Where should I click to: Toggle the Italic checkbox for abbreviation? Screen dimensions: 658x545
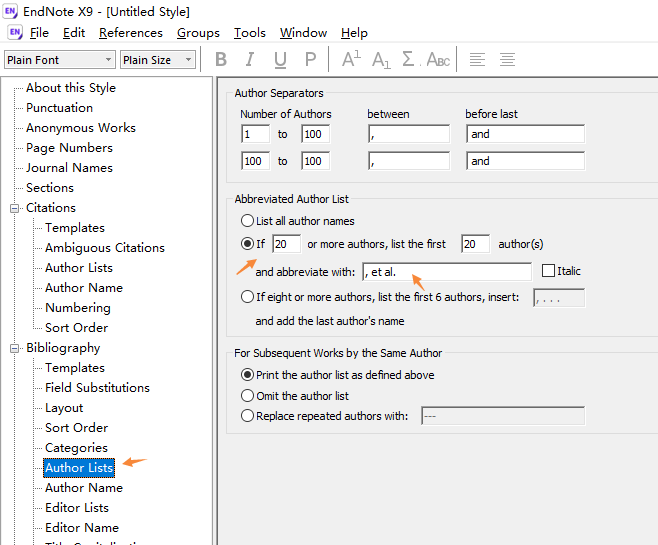point(548,271)
